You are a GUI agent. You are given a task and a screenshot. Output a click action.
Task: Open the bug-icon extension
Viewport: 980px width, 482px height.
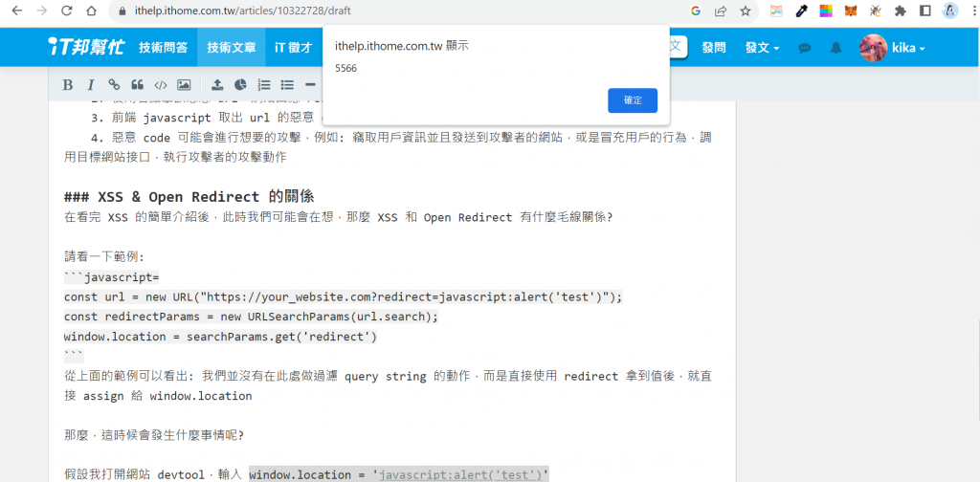876,11
